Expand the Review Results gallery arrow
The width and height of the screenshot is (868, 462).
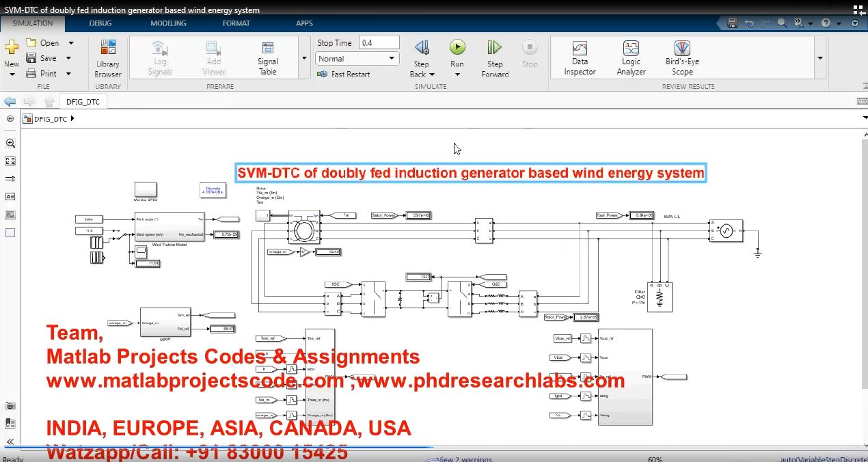point(820,59)
